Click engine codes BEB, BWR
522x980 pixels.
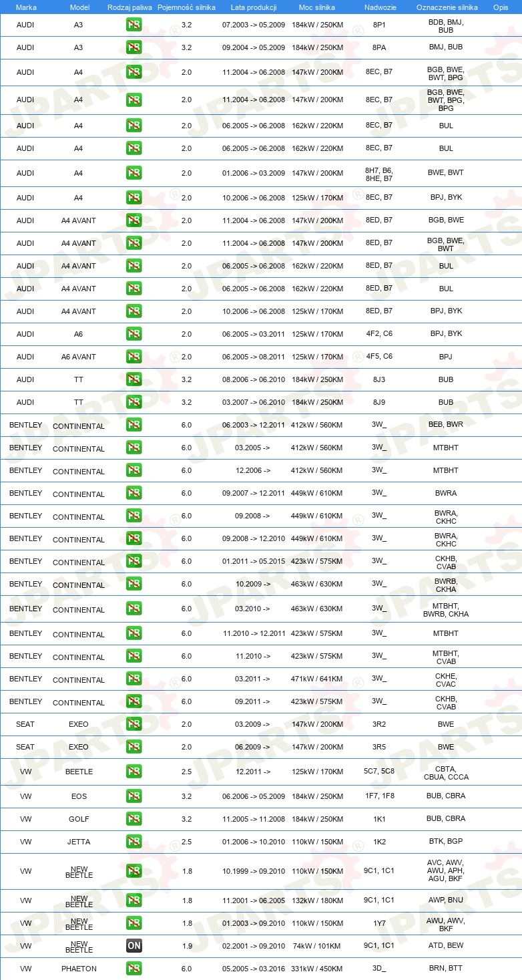[x=446, y=424]
